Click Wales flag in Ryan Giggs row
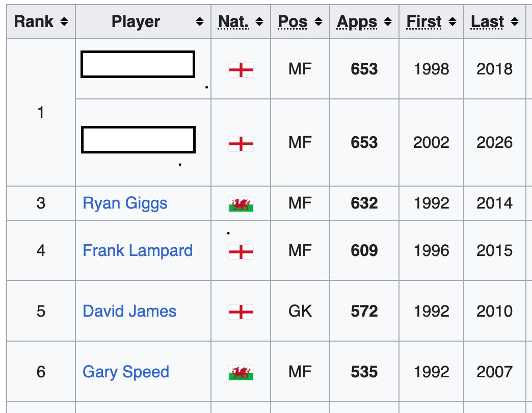 coord(241,204)
